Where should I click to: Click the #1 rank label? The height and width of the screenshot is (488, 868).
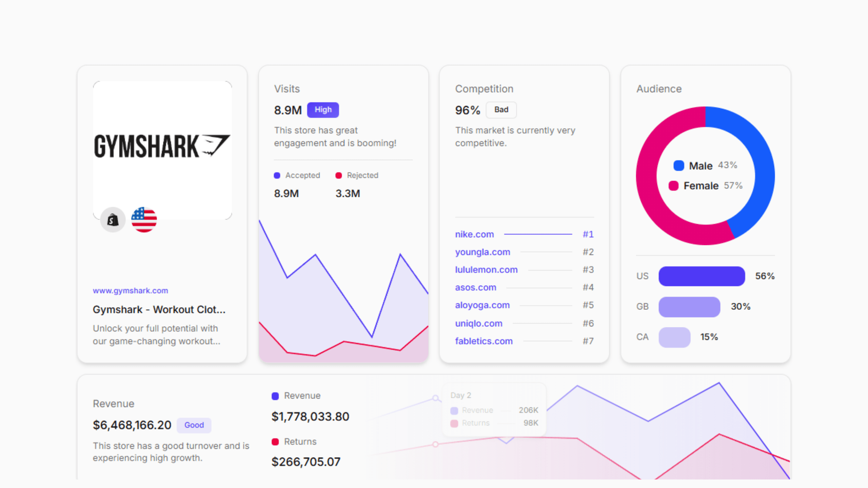(588, 234)
